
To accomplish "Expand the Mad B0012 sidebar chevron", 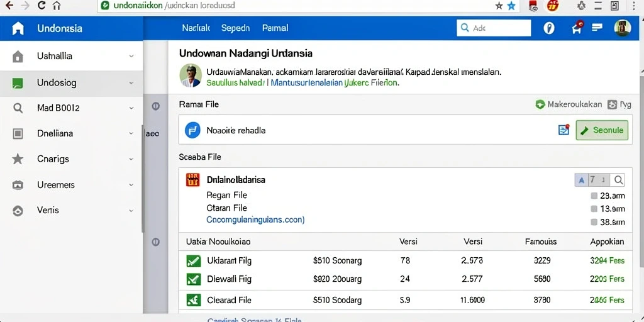I will click(x=131, y=108).
